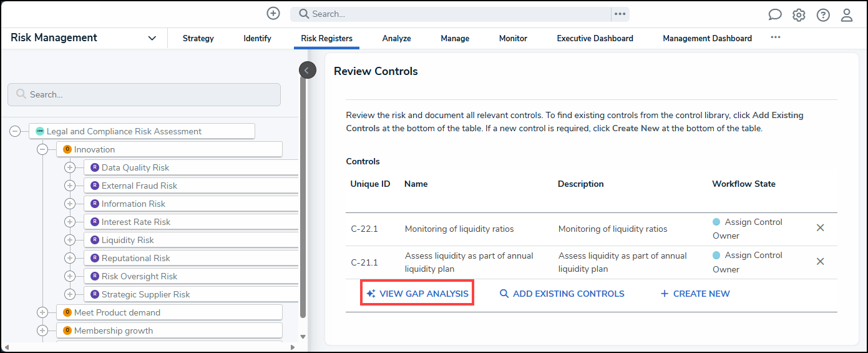Click the Unique ID column header
Viewport: 868px width, 353px height.
click(x=370, y=184)
